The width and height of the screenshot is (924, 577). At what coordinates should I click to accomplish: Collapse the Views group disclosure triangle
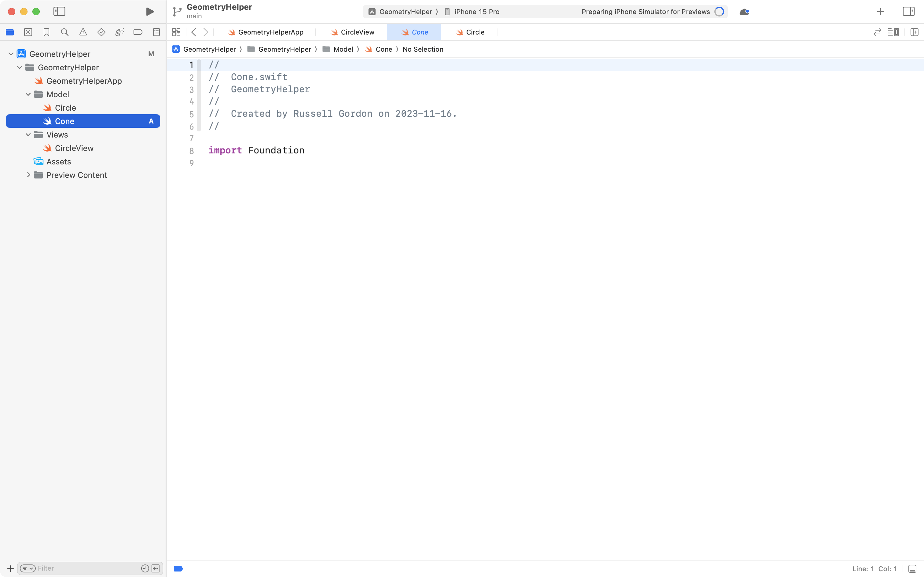28,134
